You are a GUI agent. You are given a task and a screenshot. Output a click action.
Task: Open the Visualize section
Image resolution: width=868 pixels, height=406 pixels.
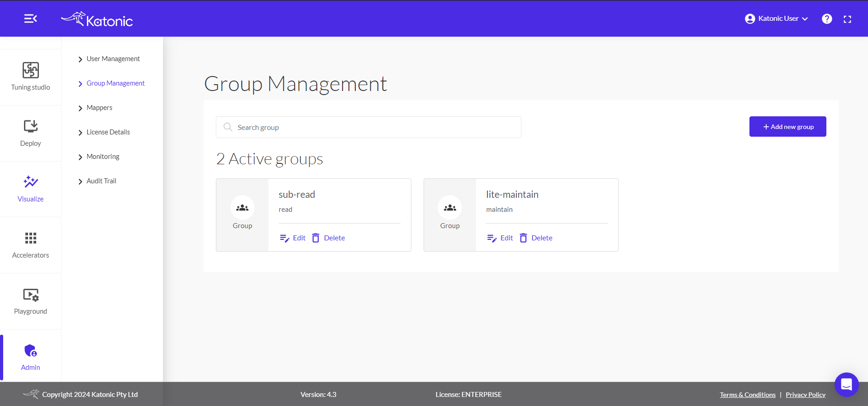tap(30, 189)
